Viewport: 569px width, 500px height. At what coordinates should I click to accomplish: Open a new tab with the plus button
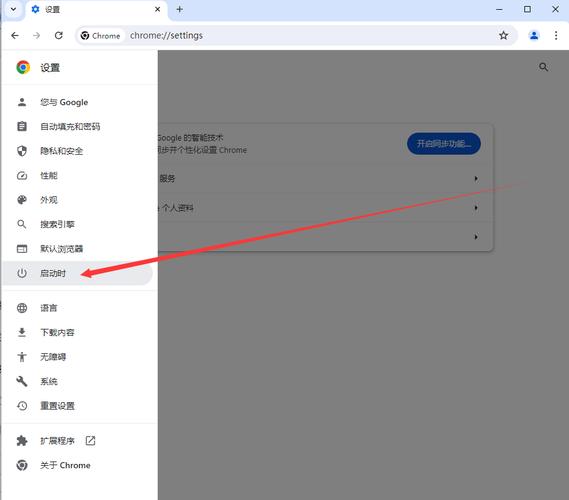tap(180, 9)
